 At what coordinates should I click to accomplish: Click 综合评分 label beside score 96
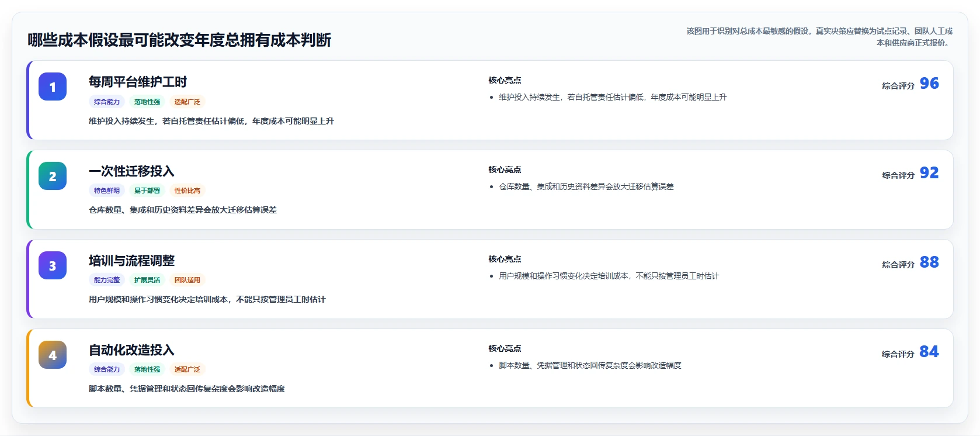(x=898, y=86)
